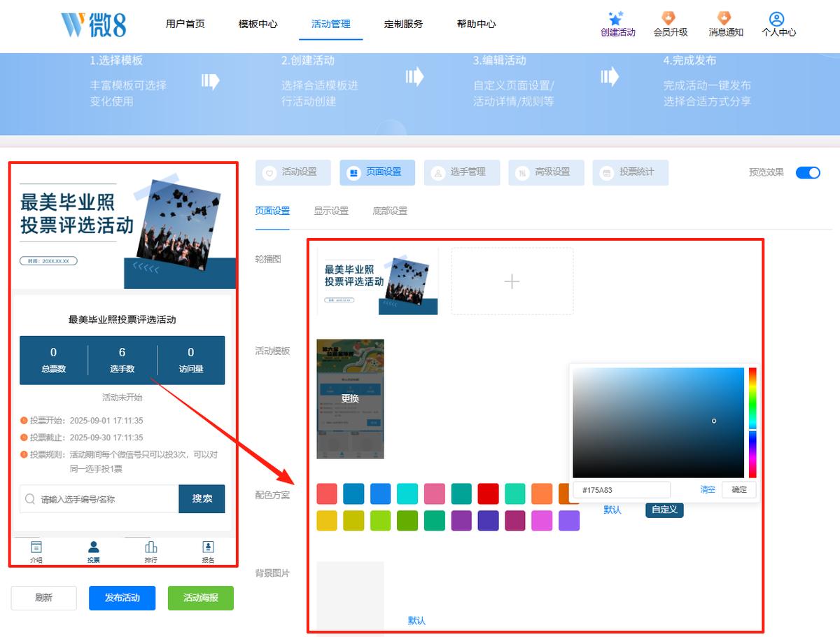This screenshot has width=840, height=637.
Task: Open 帮助中心 in top navigation
Action: click(x=477, y=24)
